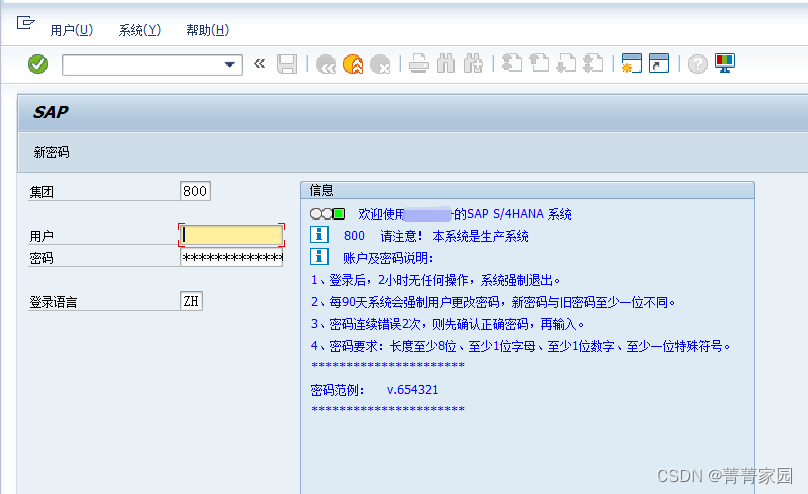Image resolution: width=808 pixels, height=494 pixels.
Task: Click the Find binoculars icon
Action: (446, 64)
